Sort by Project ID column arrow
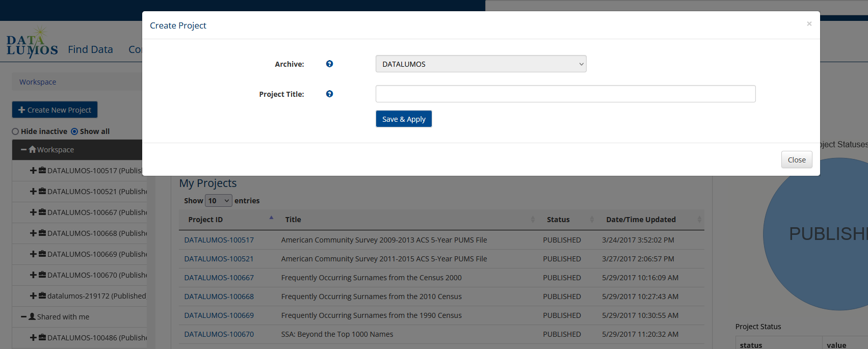Viewport: 868px width, 349px height. [271, 218]
